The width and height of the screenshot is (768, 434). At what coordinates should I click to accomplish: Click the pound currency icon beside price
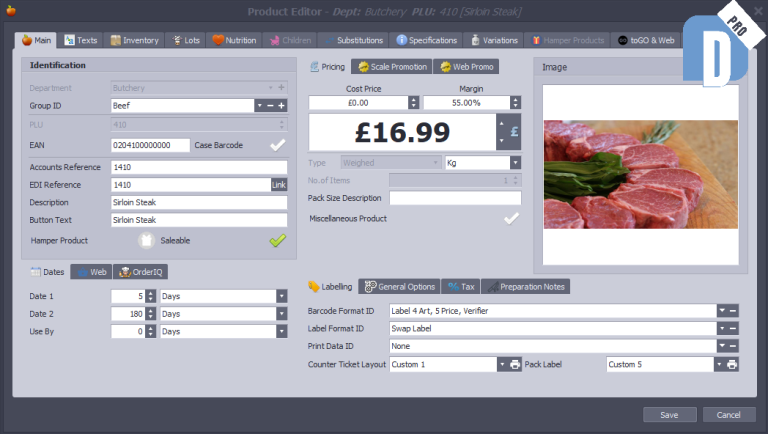pyautogui.click(x=514, y=131)
